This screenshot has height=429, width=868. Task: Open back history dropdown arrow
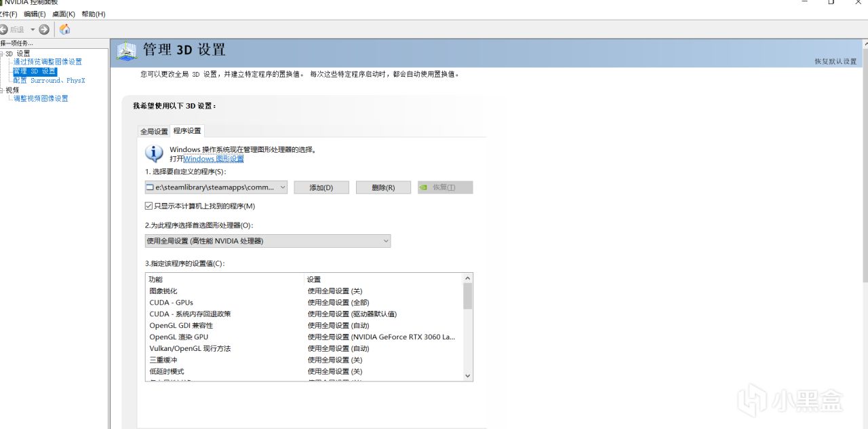pyautogui.click(x=33, y=29)
